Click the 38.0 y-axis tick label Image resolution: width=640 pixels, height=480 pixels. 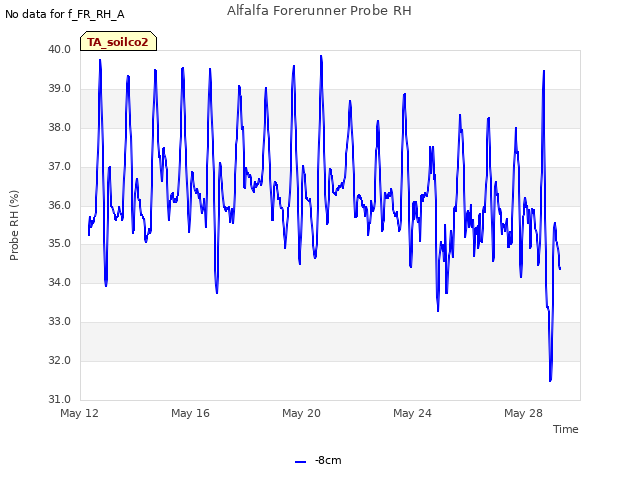pos(60,127)
